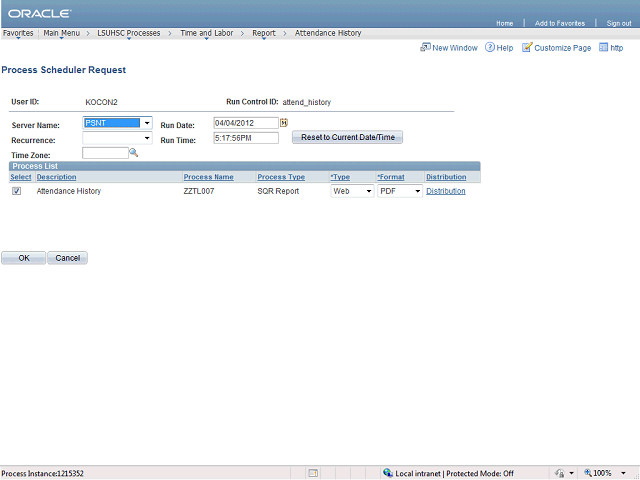Click the Process Scheduler Request heading
The height and width of the screenshot is (480, 640).
point(64,70)
